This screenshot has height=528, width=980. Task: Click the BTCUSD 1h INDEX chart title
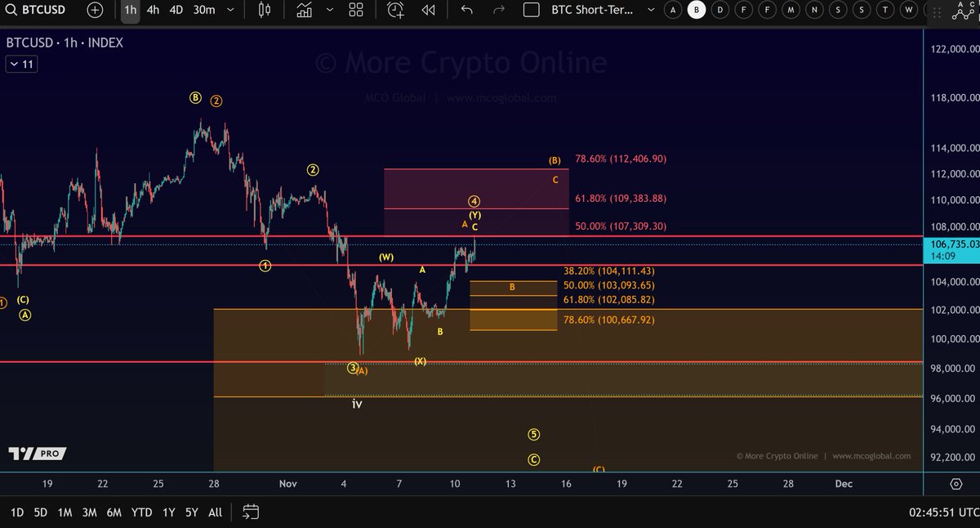point(65,43)
